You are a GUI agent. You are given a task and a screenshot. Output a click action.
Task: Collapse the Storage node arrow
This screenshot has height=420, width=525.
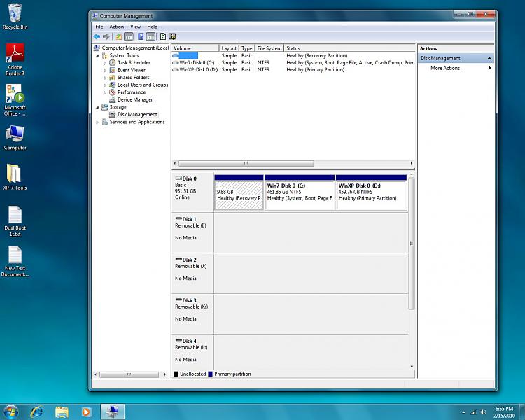pyautogui.click(x=97, y=108)
